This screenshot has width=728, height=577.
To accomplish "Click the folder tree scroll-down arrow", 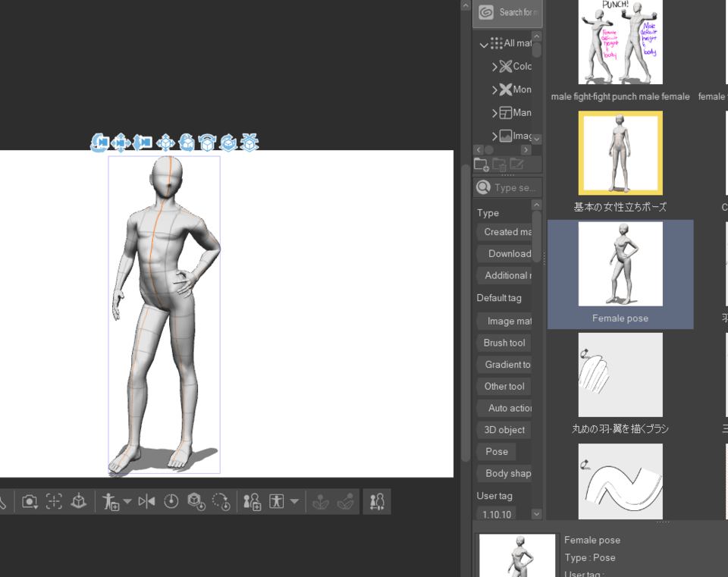I will coord(537,139).
